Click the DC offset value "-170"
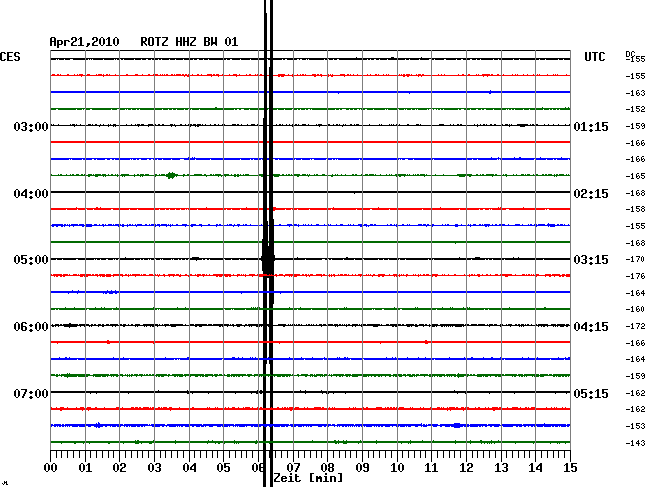This screenshot has width=650, height=494. pos(635,259)
